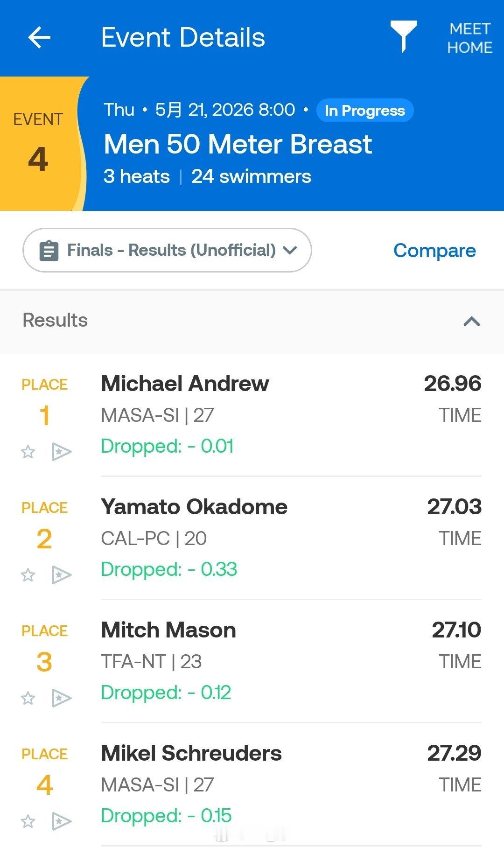Image resolution: width=504 pixels, height=847 pixels.
Task: Click team flag icon for Michael Andrew
Action: point(62,452)
